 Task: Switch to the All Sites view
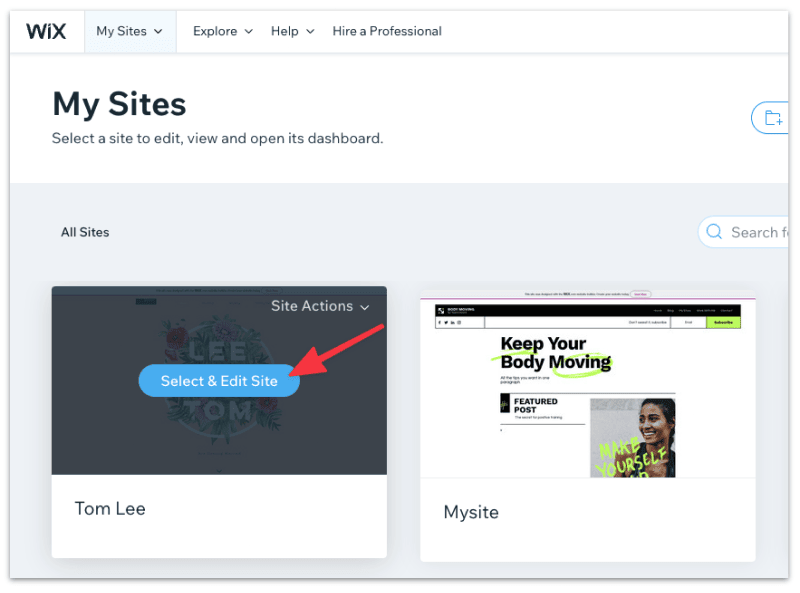pos(85,231)
